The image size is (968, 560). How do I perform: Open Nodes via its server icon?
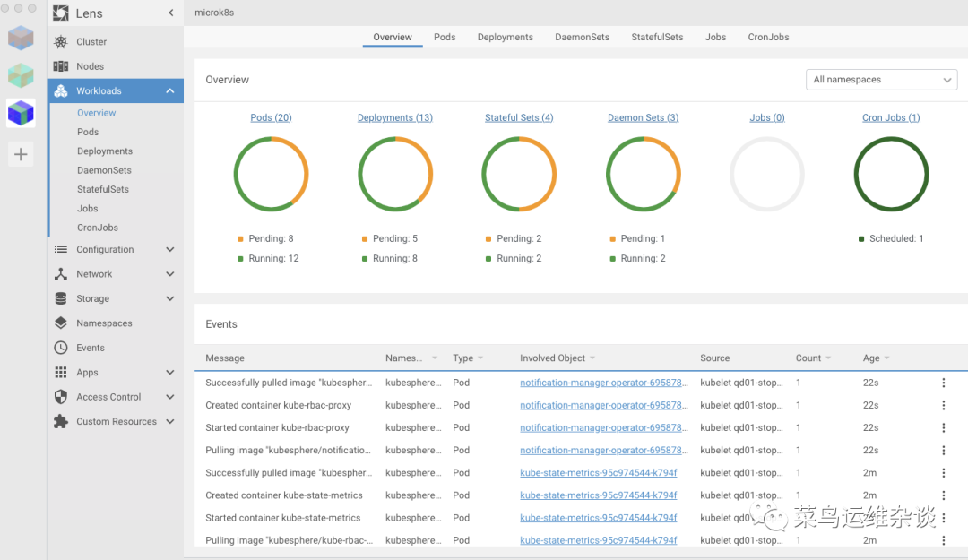point(61,66)
